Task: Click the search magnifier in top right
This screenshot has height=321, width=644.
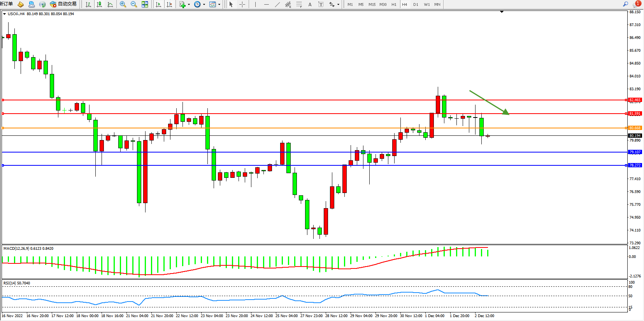Action: (625, 4)
